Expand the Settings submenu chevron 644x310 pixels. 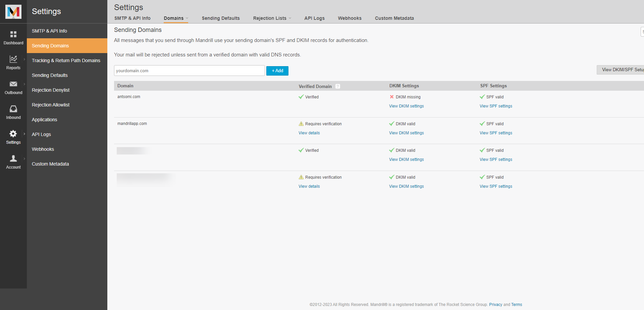24,134
